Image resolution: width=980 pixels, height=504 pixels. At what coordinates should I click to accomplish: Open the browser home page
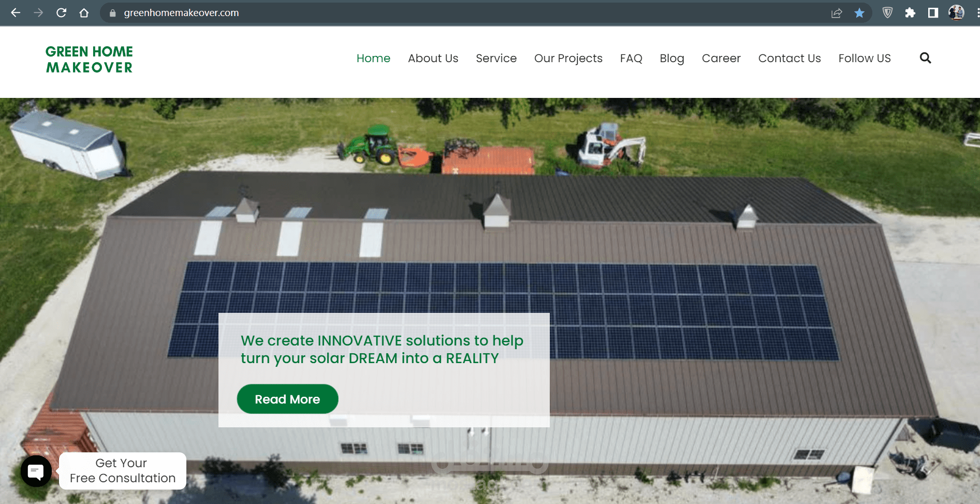tap(84, 13)
